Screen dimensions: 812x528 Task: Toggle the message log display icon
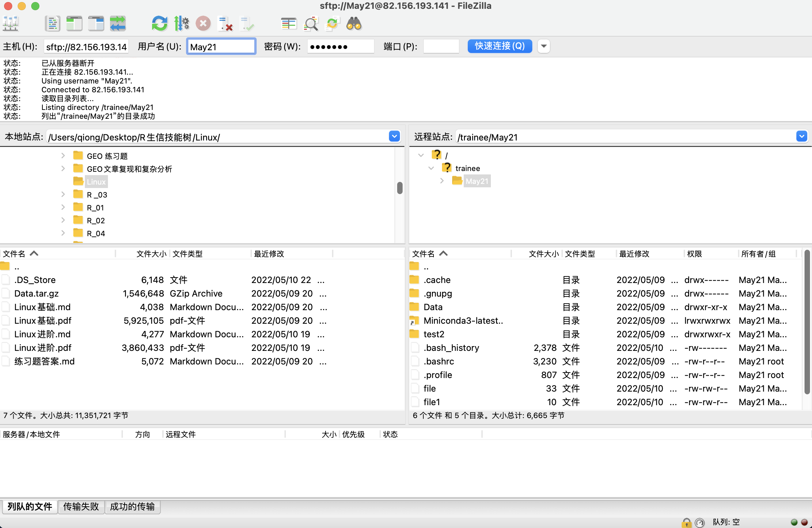pos(52,24)
